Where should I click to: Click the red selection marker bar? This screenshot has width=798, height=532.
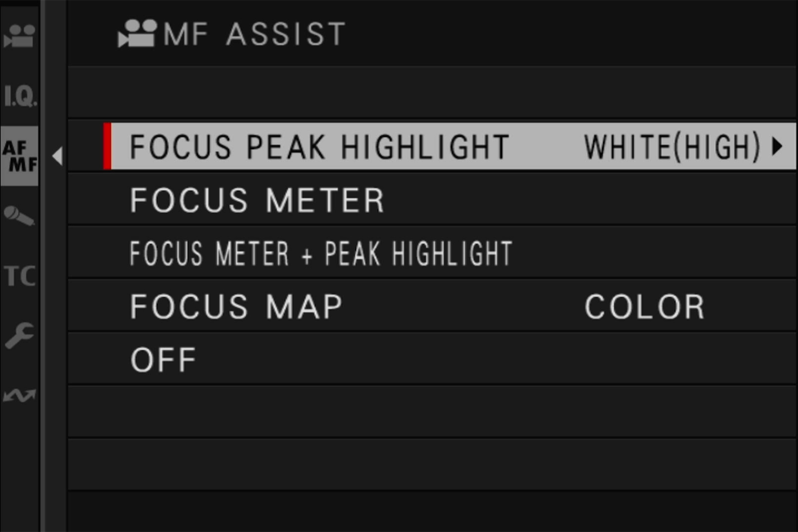pos(107,146)
